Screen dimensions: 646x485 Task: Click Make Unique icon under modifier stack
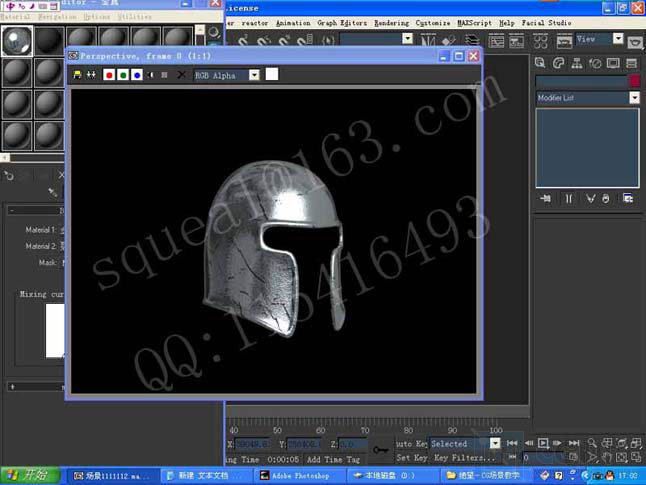(x=590, y=199)
